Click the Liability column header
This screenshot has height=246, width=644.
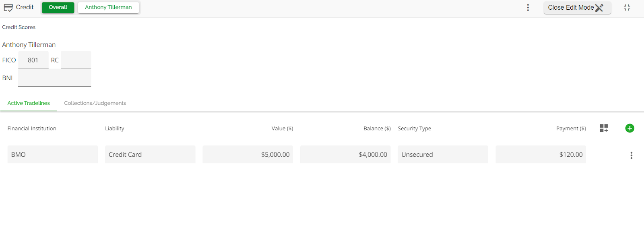pos(115,128)
